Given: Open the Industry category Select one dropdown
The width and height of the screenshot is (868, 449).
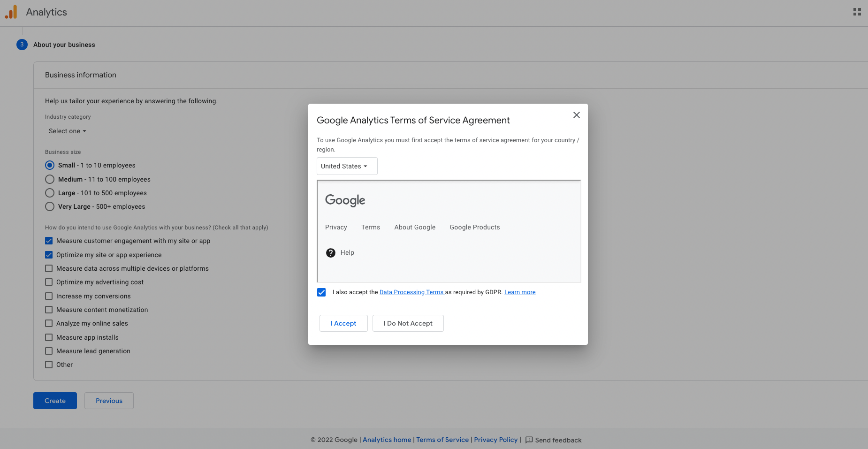Looking at the screenshot, I should pos(68,131).
